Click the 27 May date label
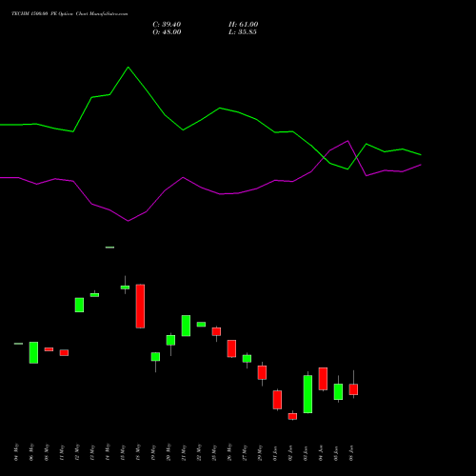The width and height of the screenshot is (476, 476). click(245, 452)
